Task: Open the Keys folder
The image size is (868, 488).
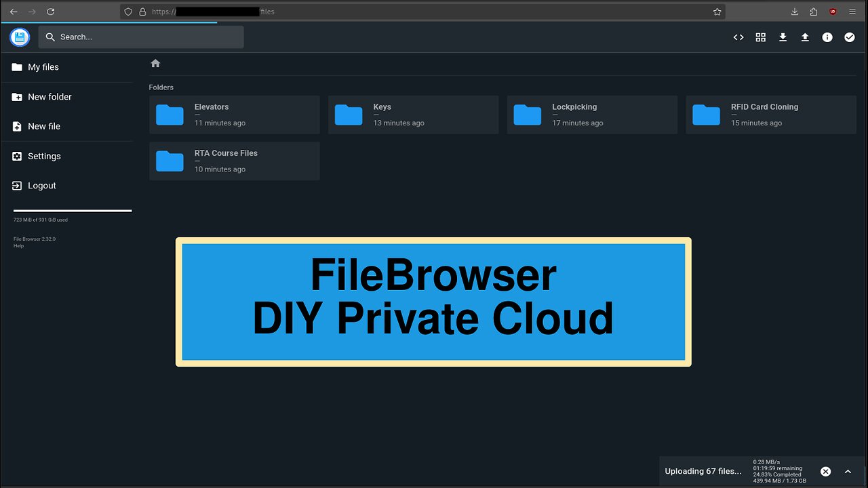Action: coord(413,115)
